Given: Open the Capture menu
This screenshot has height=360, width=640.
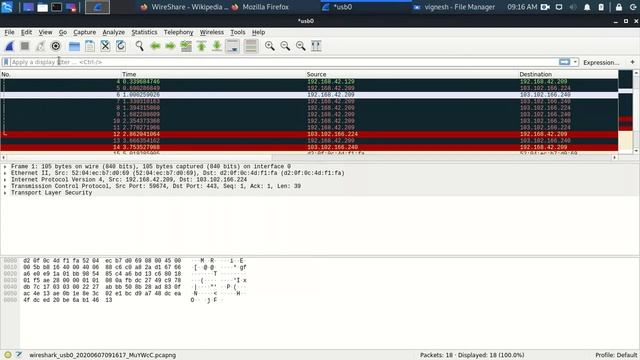Looking at the screenshot, I should coord(84,32).
